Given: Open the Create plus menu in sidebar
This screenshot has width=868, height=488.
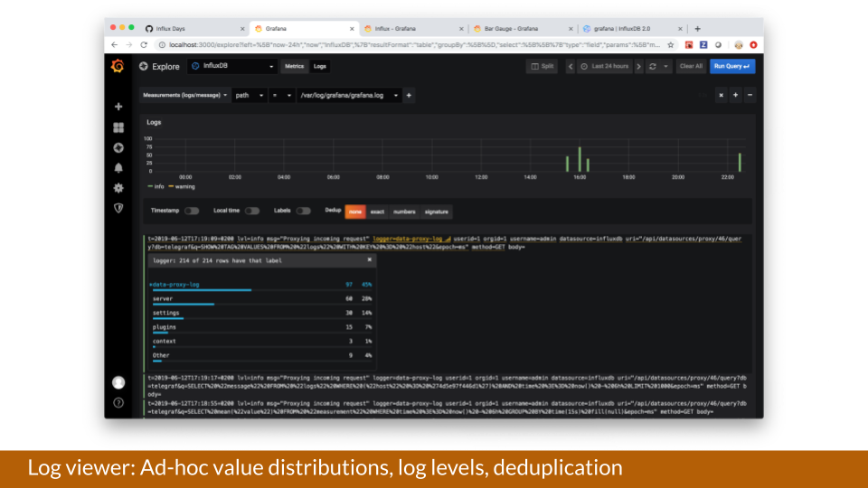Looking at the screenshot, I should 118,107.
